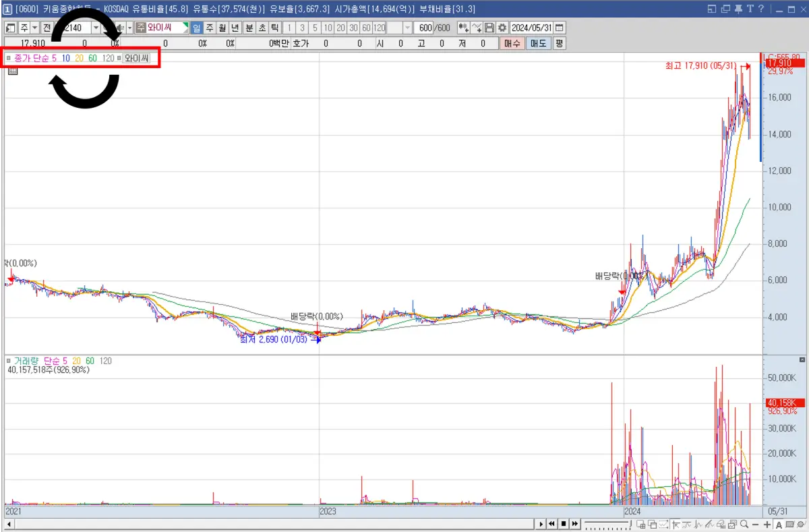Screen dimensions: 809x532
Task: Click the eraser with bars icon
Action: (x=721, y=524)
